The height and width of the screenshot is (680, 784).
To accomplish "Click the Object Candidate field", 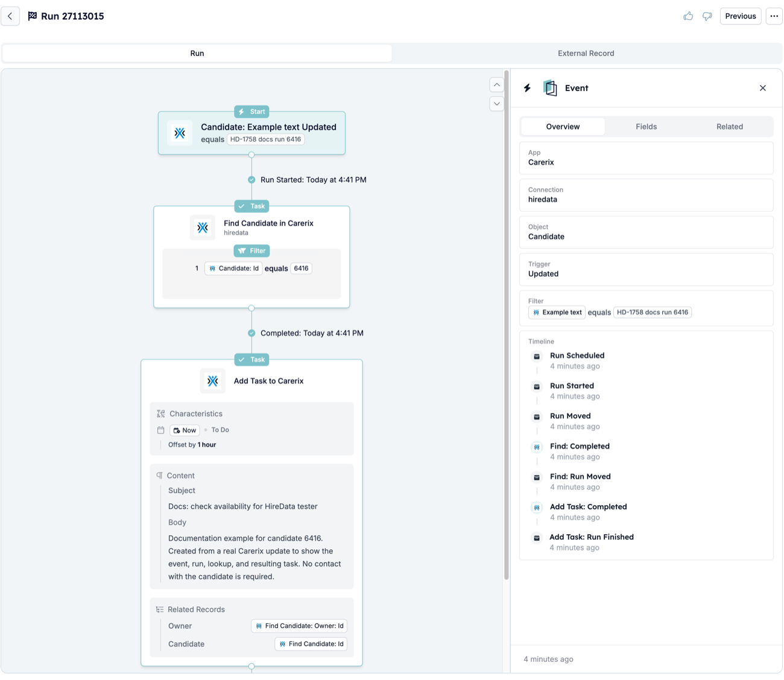I will pos(646,232).
